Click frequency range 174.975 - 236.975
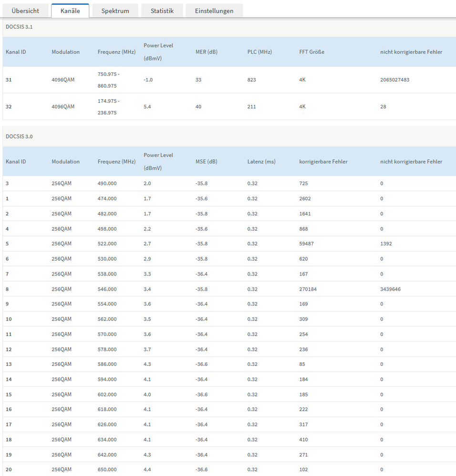The height and width of the screenshot is (476, 456). click(x=108, y=107)
